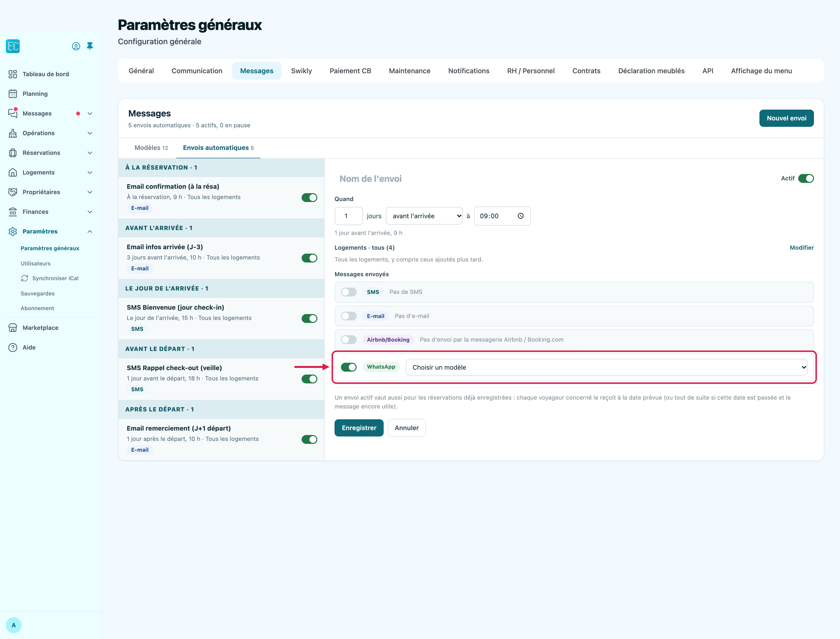Enable the SMS message toggle

(349, 292)
